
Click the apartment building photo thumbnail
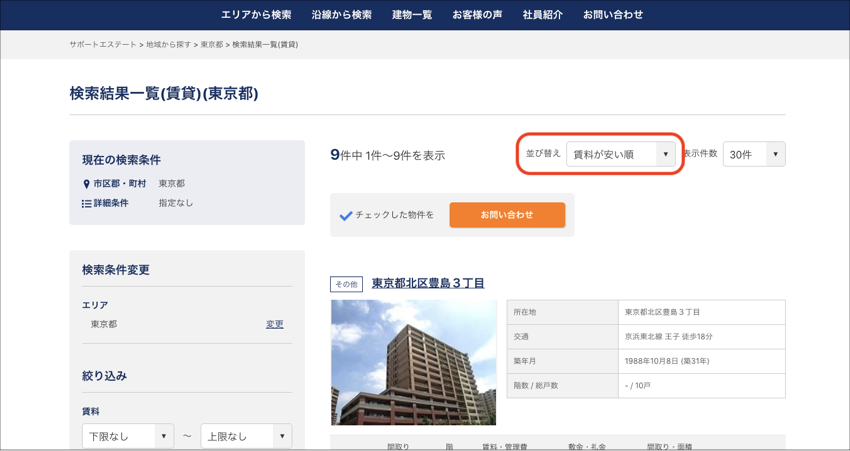click(413, 362)
